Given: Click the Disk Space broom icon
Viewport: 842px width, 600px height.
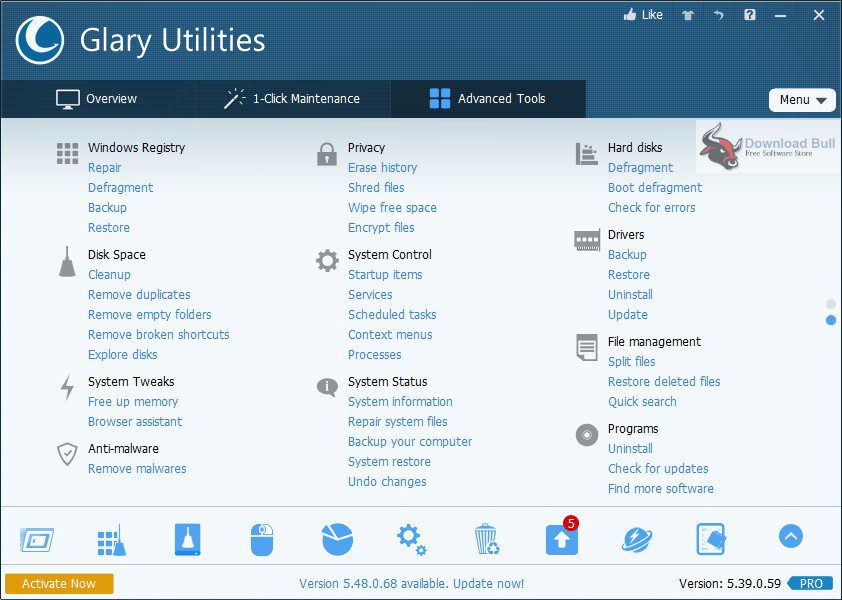Looking at the screenshot, I should [x=67, y=262].
